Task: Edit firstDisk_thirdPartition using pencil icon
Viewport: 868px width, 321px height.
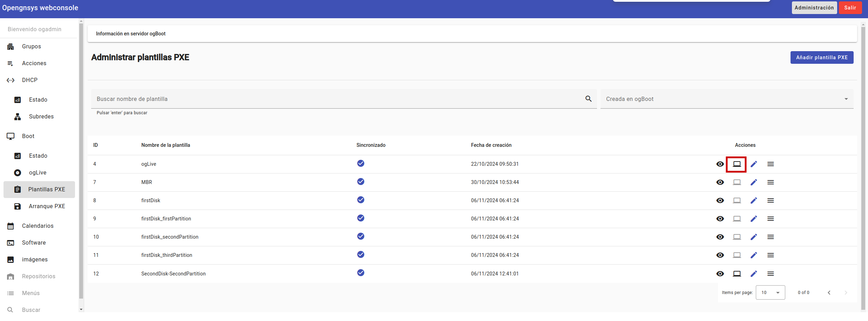Action: point(753,255)
